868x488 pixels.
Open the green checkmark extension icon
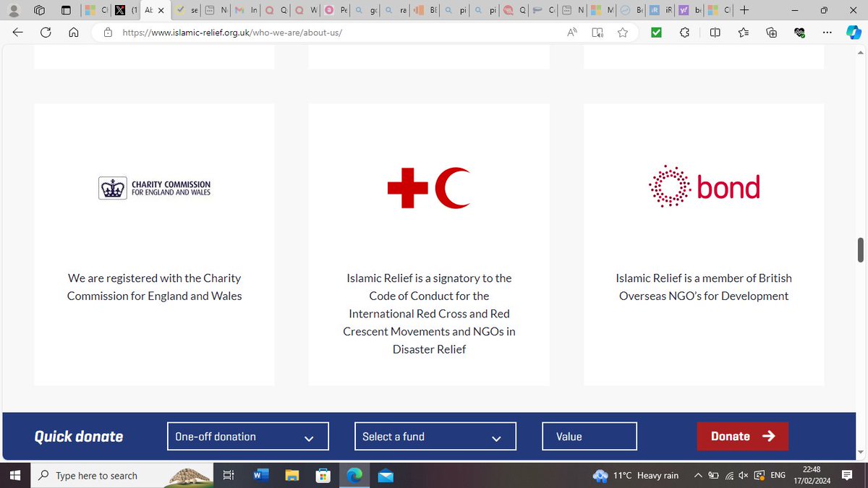[657, 33]
